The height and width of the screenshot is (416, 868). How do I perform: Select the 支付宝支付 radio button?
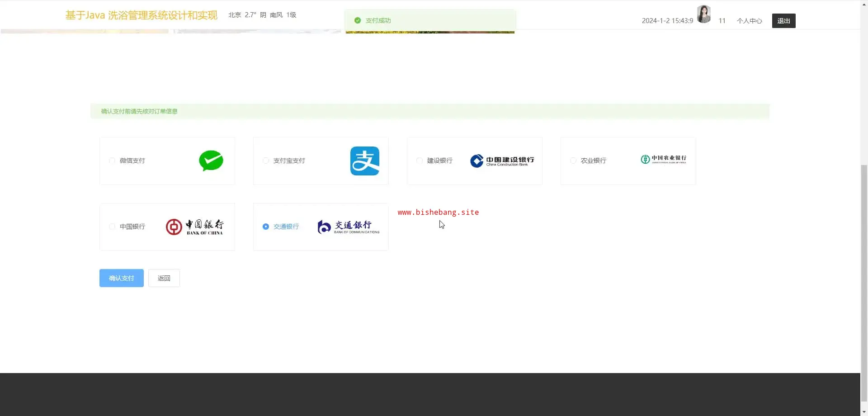coord(266,161)
